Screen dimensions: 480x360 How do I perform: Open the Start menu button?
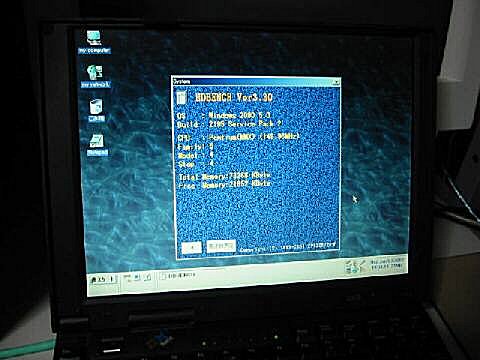click(103, 279)
